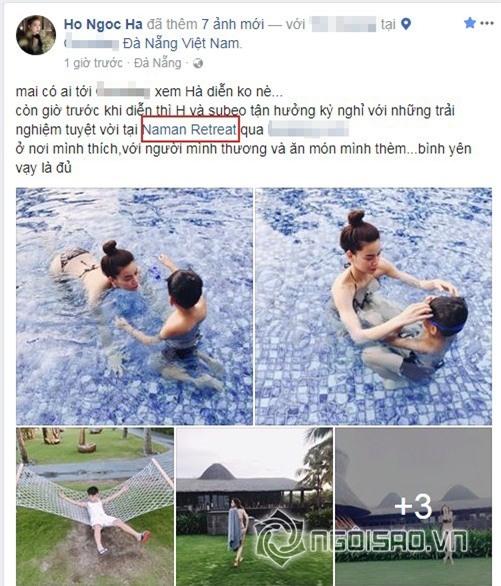
Task: Click the blurred tag after qua
Action: coord(308,130)
